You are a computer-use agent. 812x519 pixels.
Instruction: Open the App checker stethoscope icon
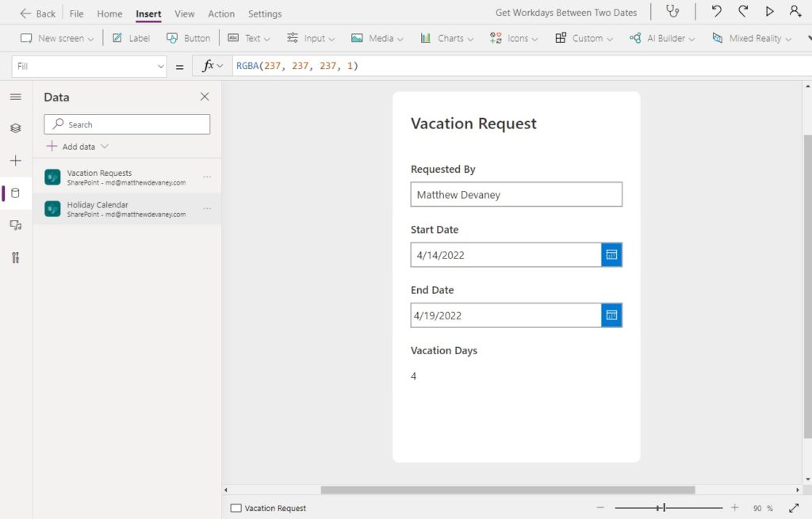(x=672, y=11)
